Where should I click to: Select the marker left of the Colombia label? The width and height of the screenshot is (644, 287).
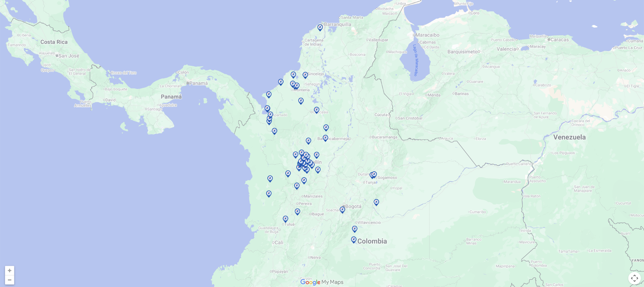tap(354, 240)
